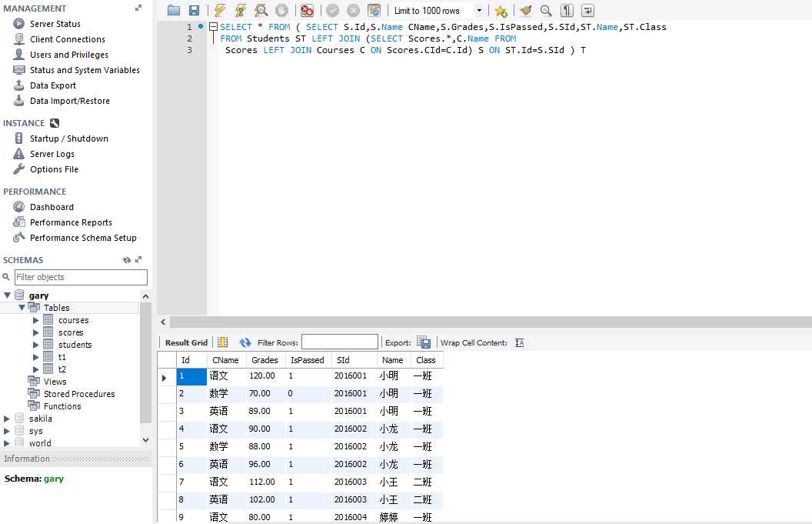Open Server Status

pyautogui.click(x=55, y=24)
